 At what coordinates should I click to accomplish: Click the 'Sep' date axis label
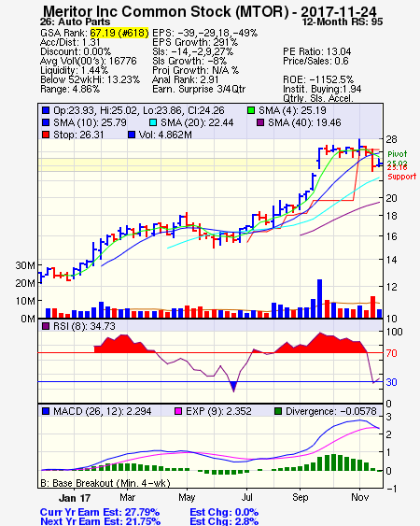[x=300, y=497]
